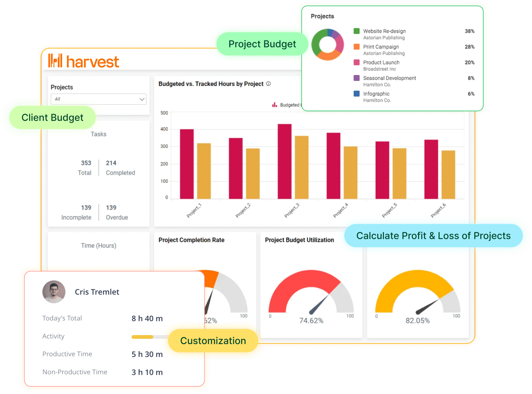
Task: Click the Seasonal Development legend label
Action: 390,78
